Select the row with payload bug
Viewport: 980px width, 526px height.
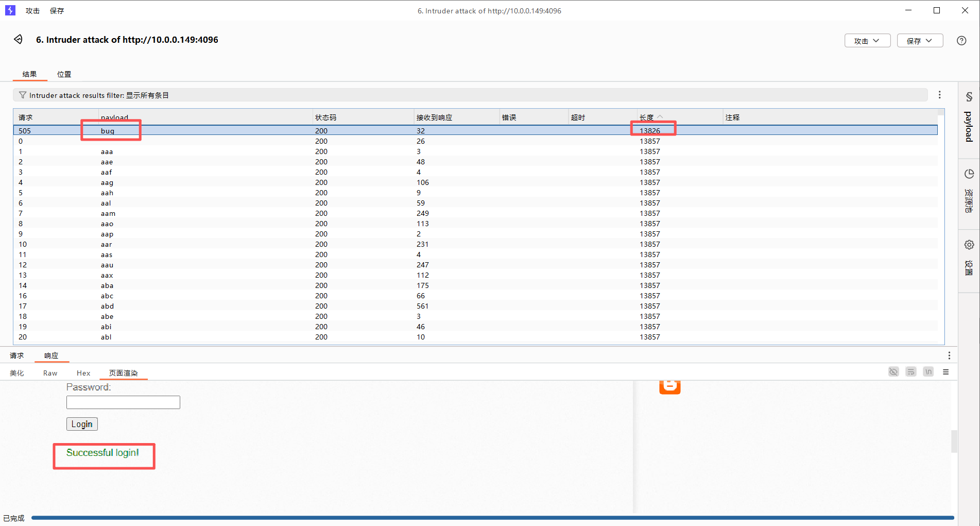click(475, 131)
